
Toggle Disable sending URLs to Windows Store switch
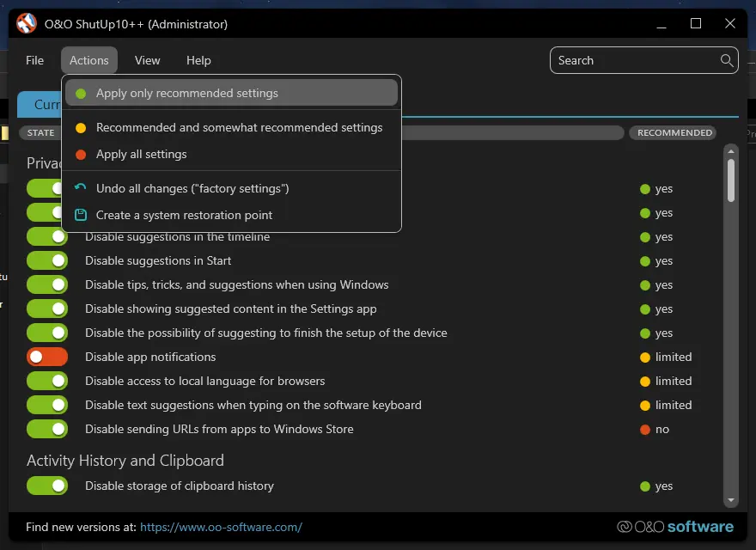(x=47, y=430)
